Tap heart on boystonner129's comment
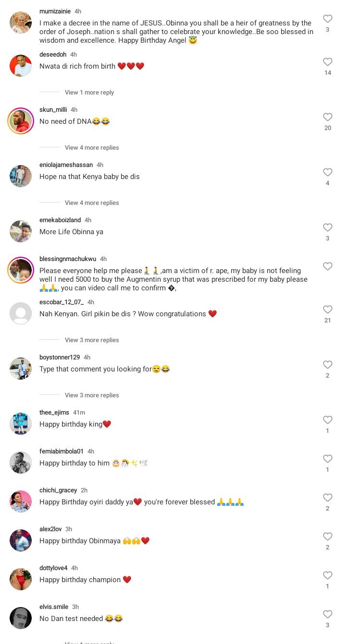 click(x=327, y=365)
